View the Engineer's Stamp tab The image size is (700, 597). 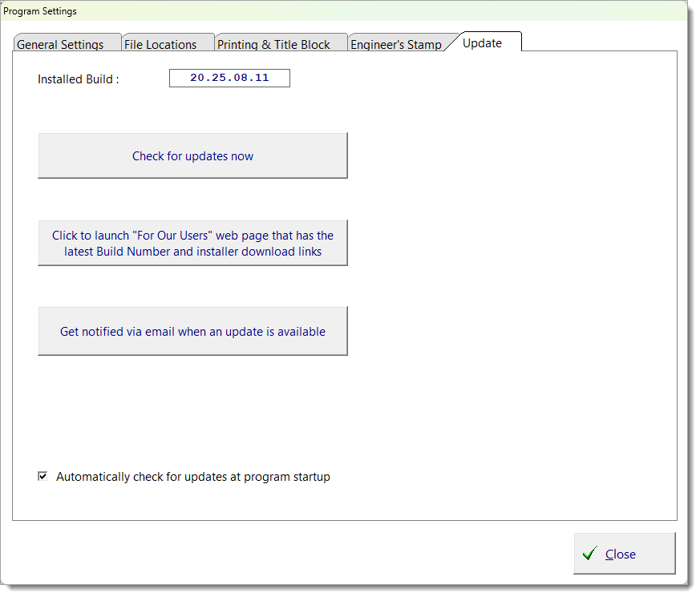[397, 44]
